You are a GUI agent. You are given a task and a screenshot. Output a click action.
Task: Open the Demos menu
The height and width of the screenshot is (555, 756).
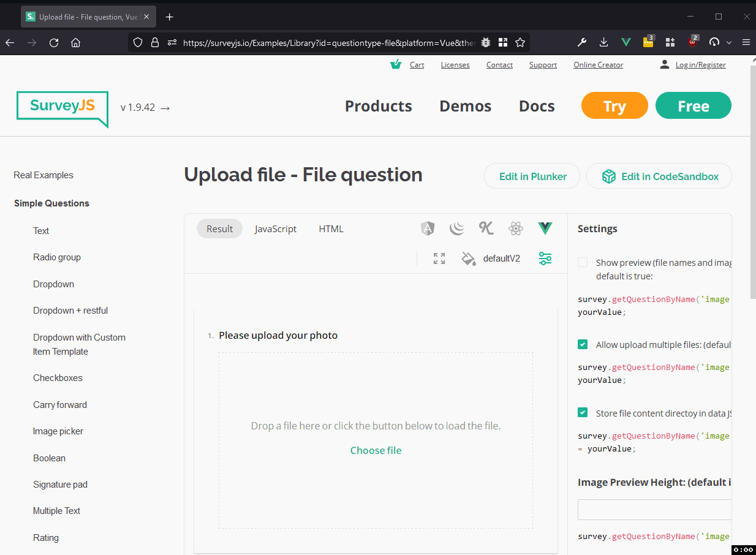(464, 105)
